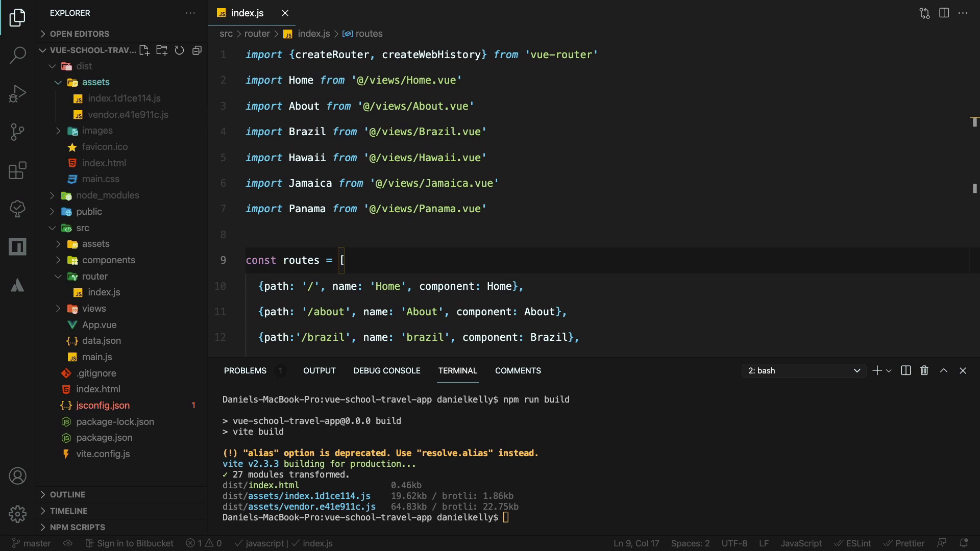Click Sign in to Bitbucket
The image size is (980, 551).
pos(129,543)
